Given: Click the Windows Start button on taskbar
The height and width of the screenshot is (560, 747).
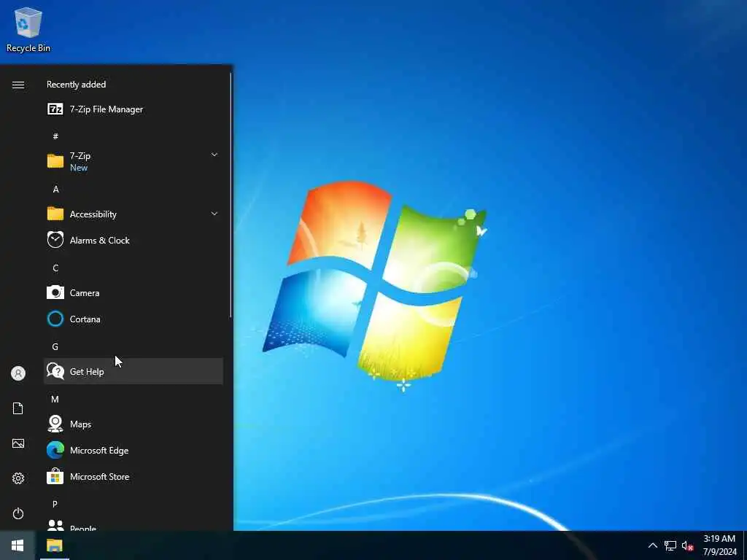Looking at the screenshot, I should 18,545.
